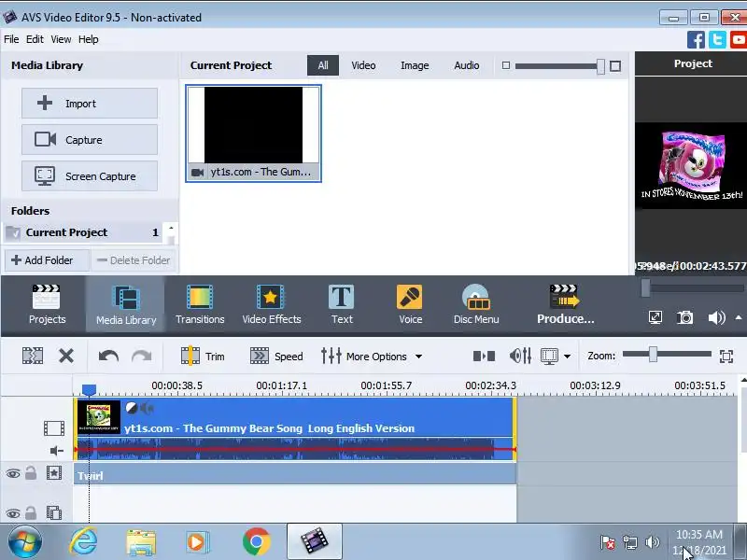Open the Disc Menu panel
Screen dimensions: 747x560
coord(476,305)
